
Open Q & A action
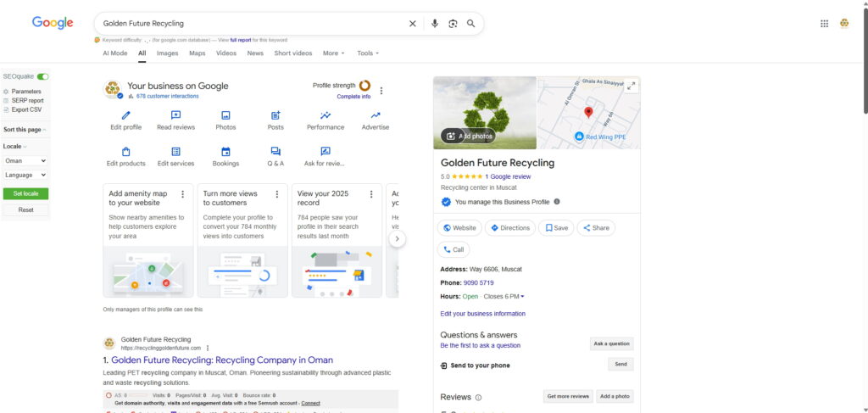pyautogui.click(x=275, y=157)
